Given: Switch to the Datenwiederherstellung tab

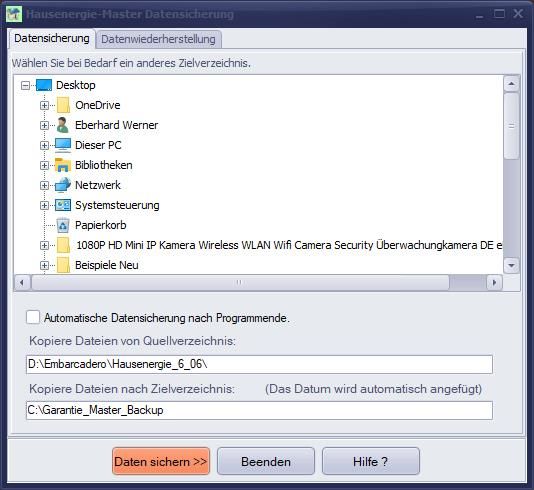Looking at the screenshot, I should pos(159,39).
